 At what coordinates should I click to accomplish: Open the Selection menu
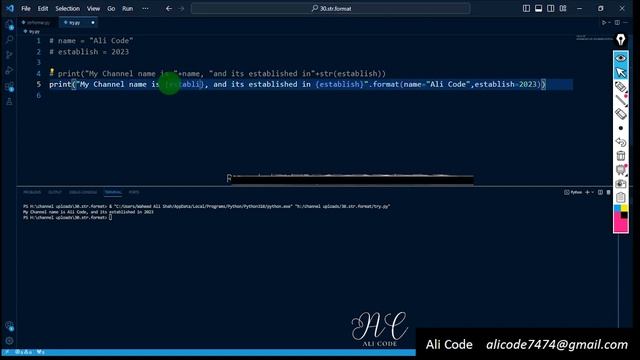67,8
